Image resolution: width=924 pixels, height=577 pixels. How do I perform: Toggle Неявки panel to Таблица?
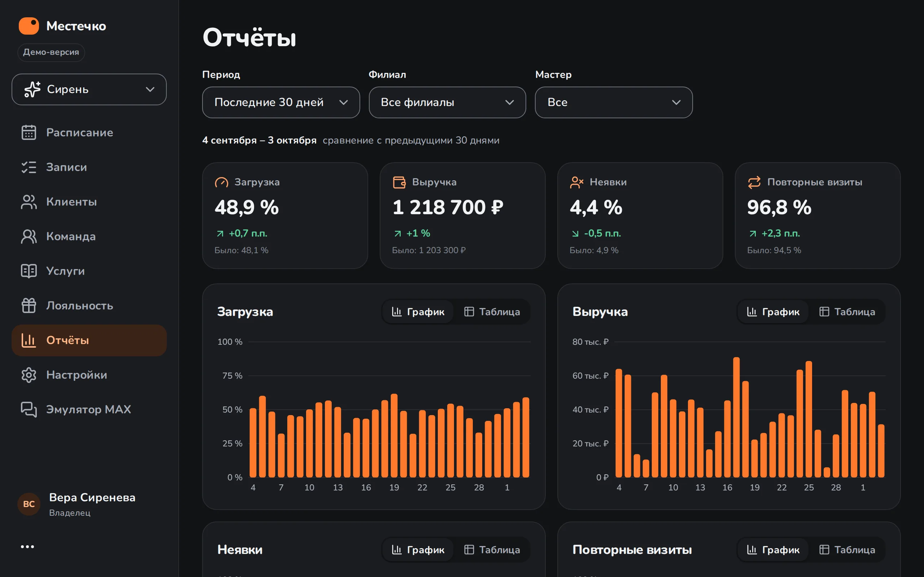pos(492,550)
